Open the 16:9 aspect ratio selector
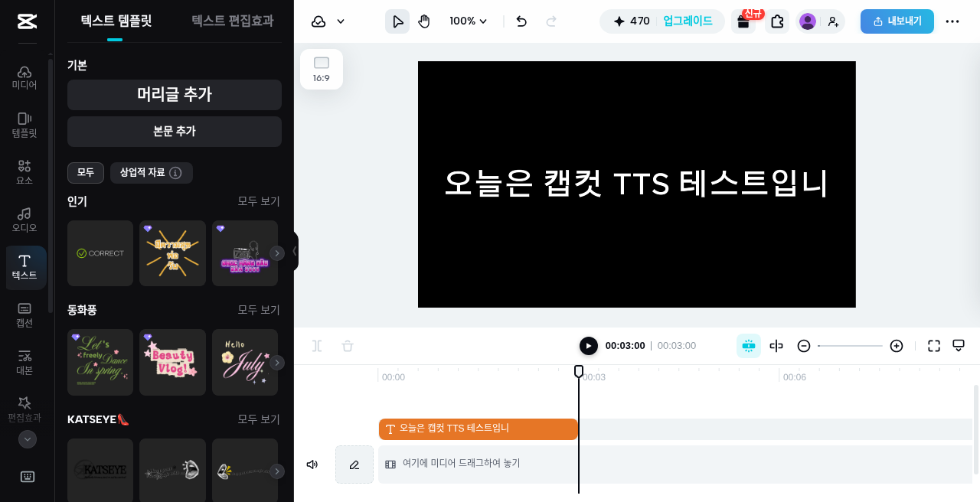Screen dimensions: 980x502 pos(322,70)
